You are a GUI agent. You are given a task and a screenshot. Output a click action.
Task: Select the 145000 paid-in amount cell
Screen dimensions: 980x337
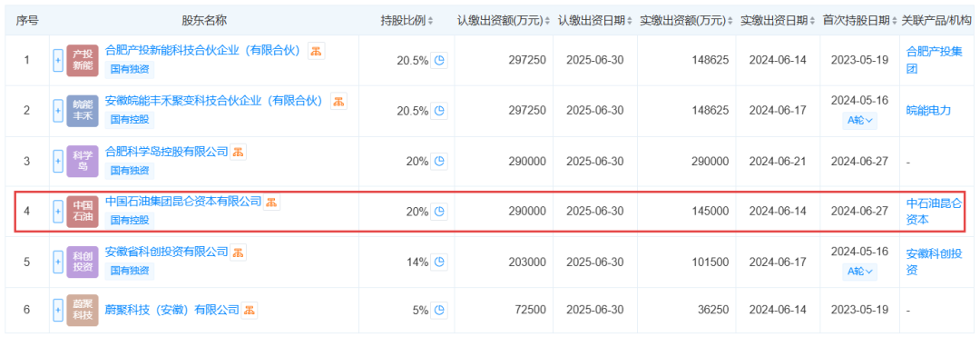pyautogui.click(x=710, y=212)
